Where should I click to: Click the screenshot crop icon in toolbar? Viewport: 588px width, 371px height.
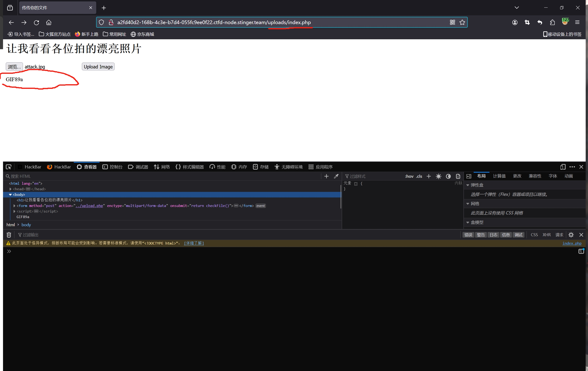(x=527, y=22)
